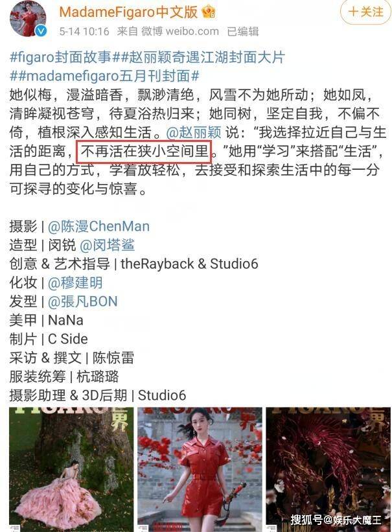Click the blue verified badge on avatar
The image size is (392, 532).
coord(41,31)
